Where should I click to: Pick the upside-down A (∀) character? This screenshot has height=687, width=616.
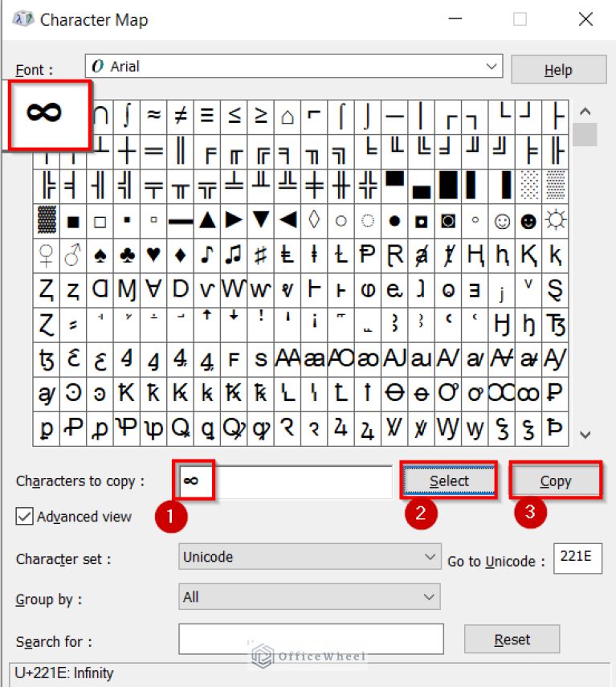[153, 289]
